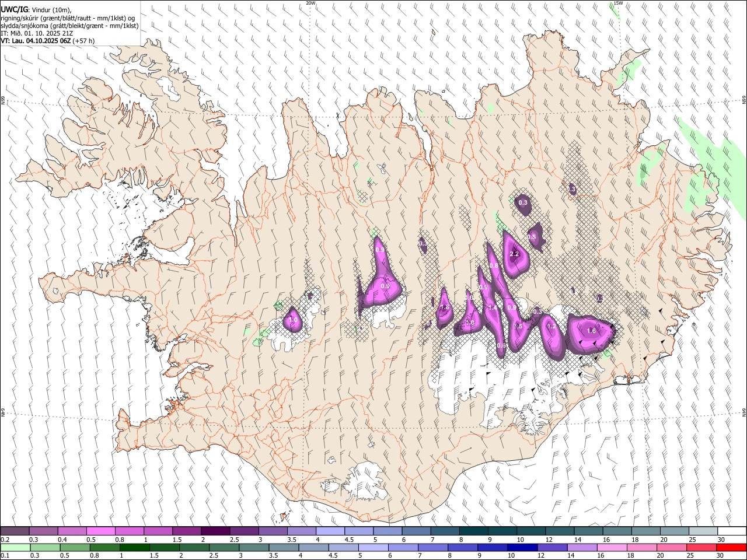747x560 pixels.
Task: Click the "20W" longitude label
Action: click(311, 3)
